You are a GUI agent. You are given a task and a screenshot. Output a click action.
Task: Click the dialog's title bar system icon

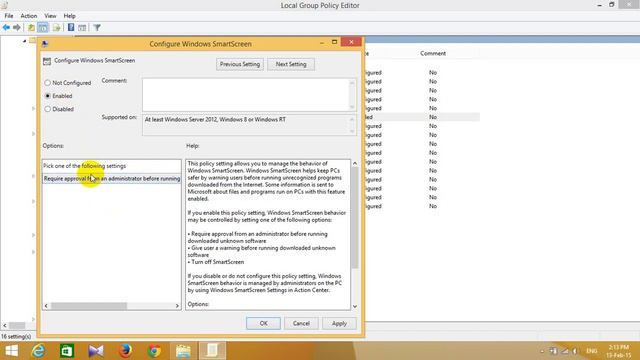pos(45,44)
